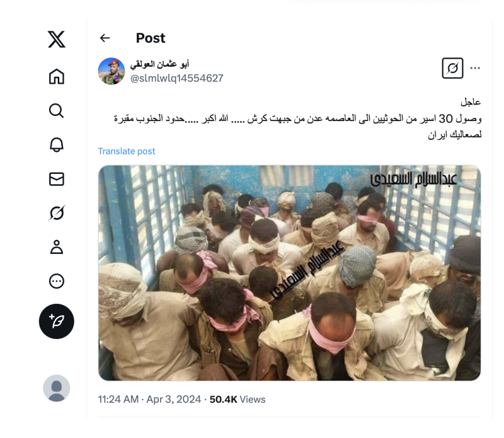Image resolution: width=504 pixels, height=438 pixels.
Task: Go back using the arrow beside Post
Action: [x=105, y=38]
